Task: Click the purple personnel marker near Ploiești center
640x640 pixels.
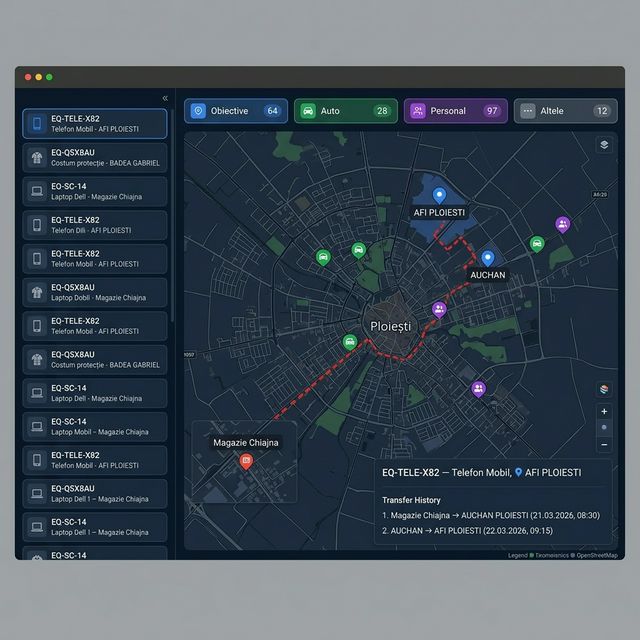Action: [x=439, y=309]
